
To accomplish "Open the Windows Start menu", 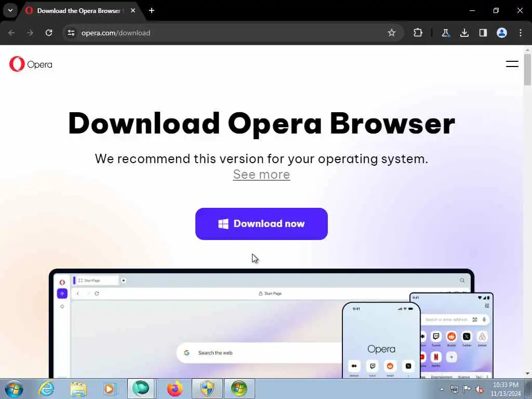I will (14, 389).
